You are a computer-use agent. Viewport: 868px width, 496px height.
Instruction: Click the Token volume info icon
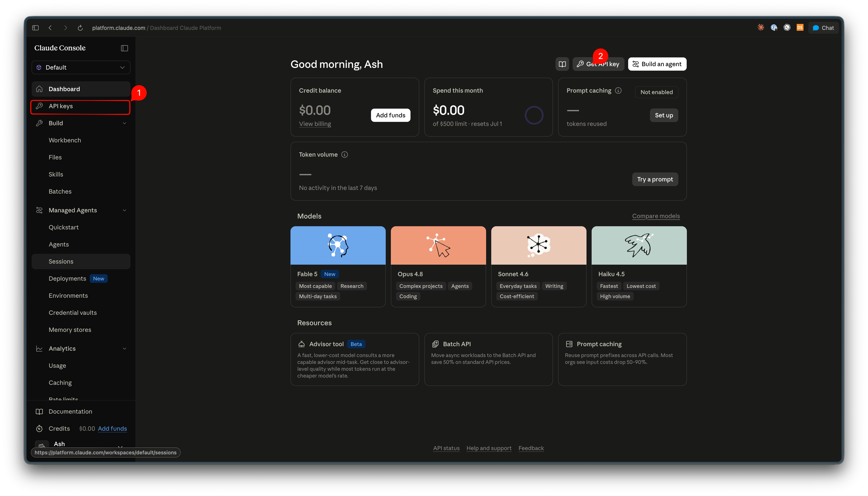(344, 155)
